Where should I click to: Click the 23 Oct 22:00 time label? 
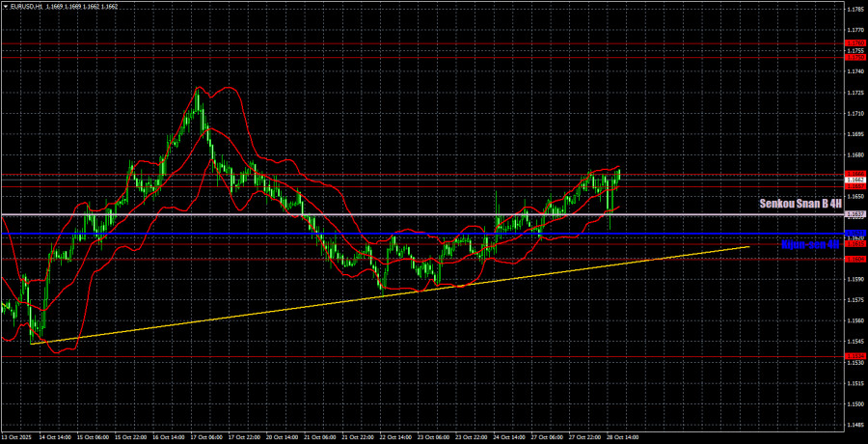coord(473,437)
